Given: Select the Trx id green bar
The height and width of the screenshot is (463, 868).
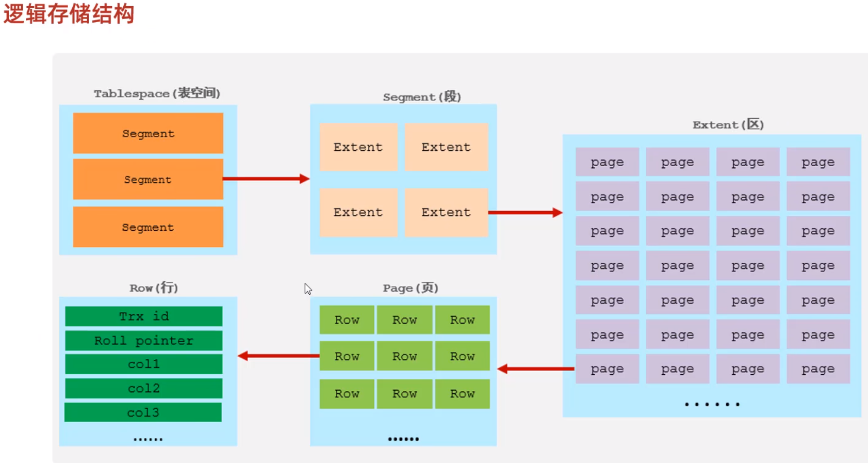Looking at the screenshot, I should (144, 316).
